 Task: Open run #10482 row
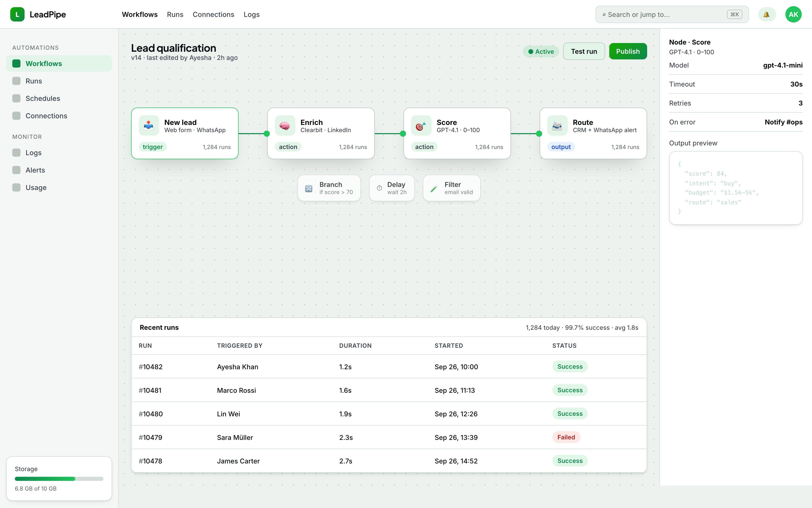point(389,367)
